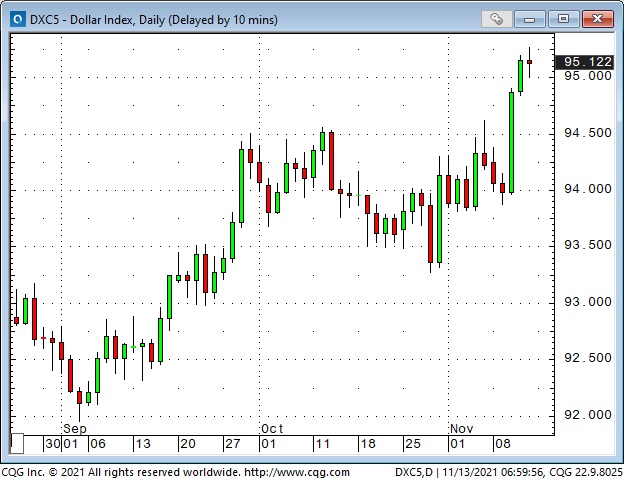This screenshot has height=480, width=624.
Task: Click the 06 date label on time axis
Action: coord(98,444)
